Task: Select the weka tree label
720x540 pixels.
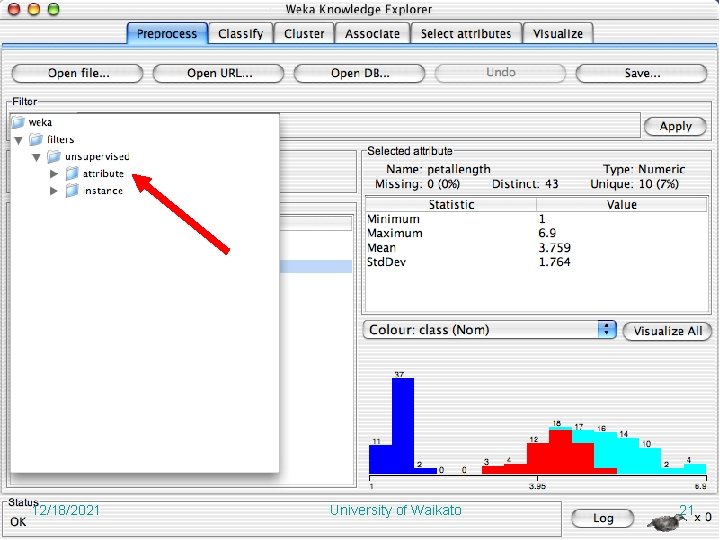Action: [40, 123]
